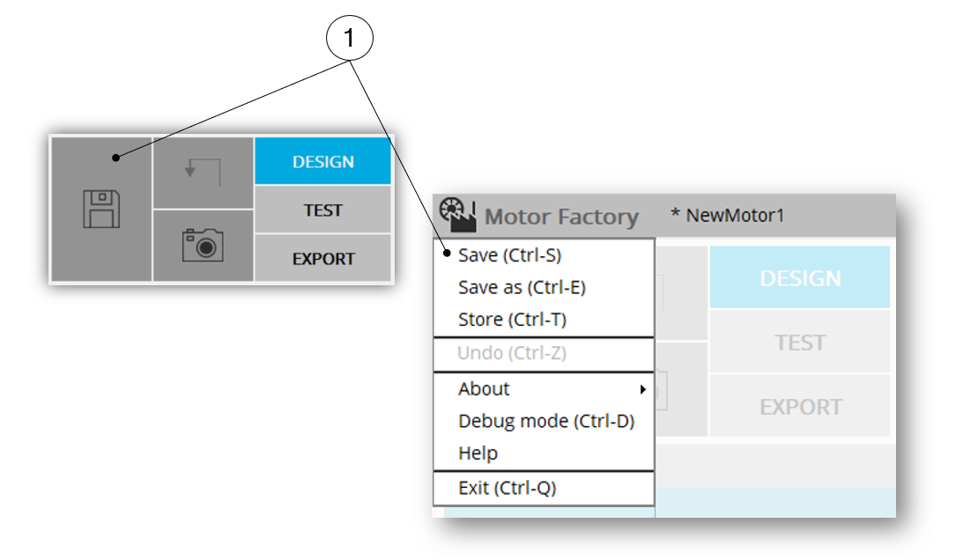Switch to TEST tab in left toolbar
The height and width of the screenshot is (560, 956).
[322, 210]
